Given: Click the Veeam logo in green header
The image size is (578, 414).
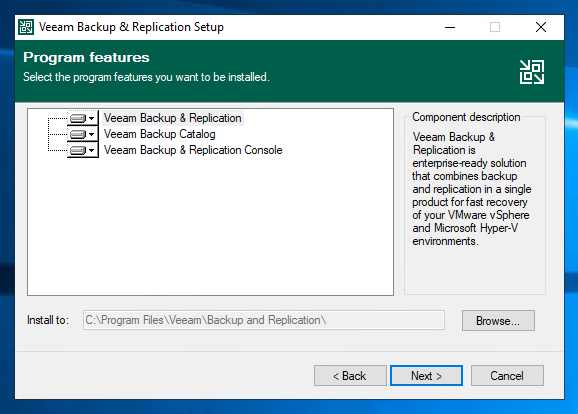Looking at the screenshot, I should click(532, 72).
